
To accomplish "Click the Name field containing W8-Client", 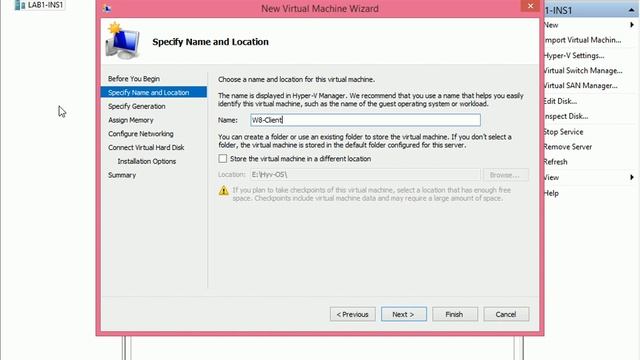I will pyautogui.click(x=365, y=120).
